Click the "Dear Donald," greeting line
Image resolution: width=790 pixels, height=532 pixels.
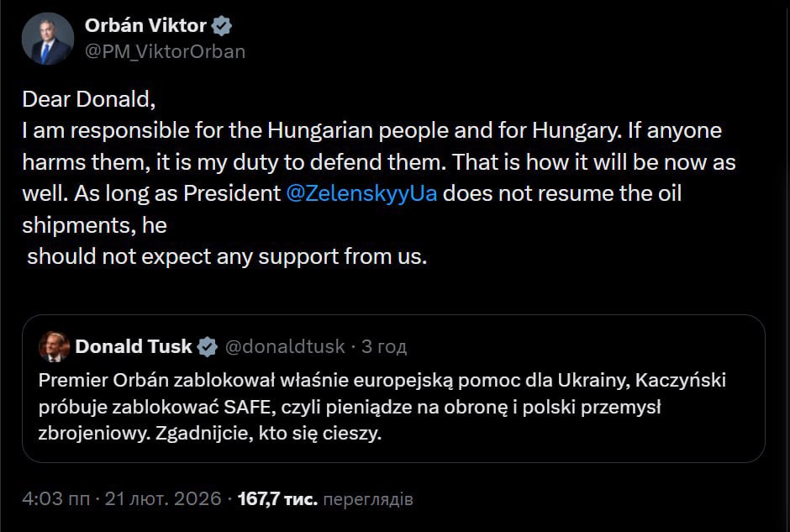pyautogui.click(x=89, y=99)
